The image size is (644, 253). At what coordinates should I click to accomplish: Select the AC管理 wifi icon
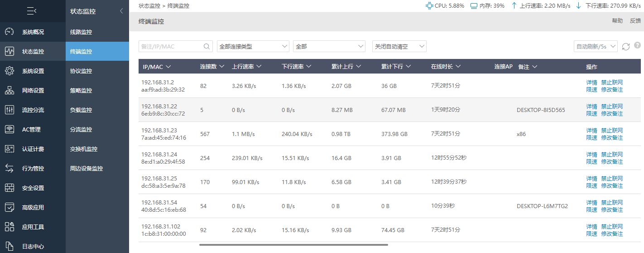coord(10,130)
